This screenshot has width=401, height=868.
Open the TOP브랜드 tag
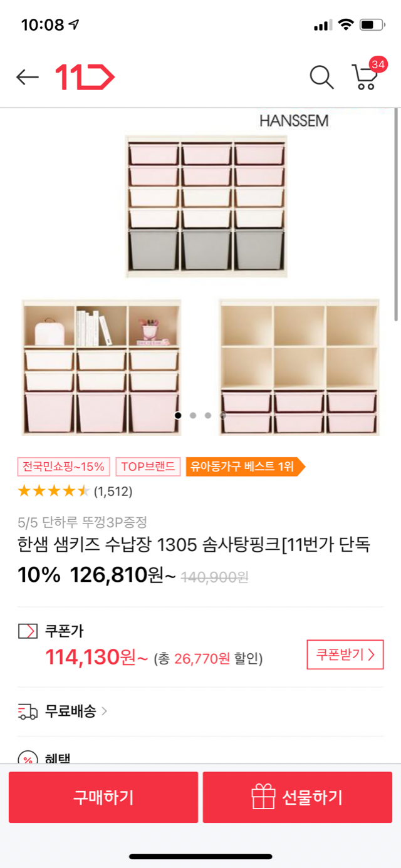tap(148, 467)
